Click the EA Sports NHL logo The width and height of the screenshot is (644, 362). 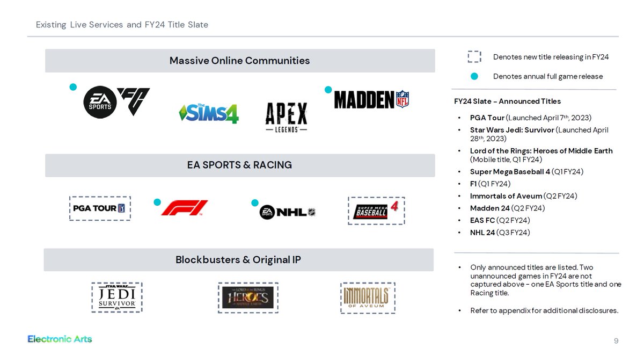288,212
